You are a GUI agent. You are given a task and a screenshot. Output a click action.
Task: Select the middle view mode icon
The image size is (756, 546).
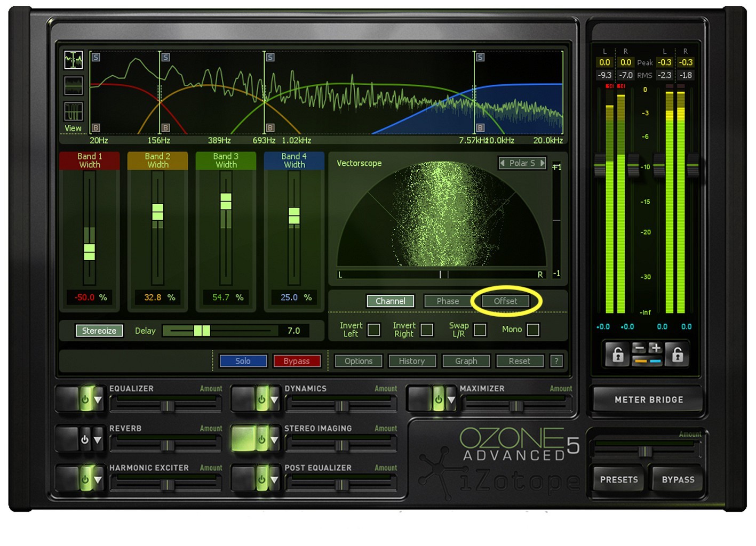(x=73, y=86)
